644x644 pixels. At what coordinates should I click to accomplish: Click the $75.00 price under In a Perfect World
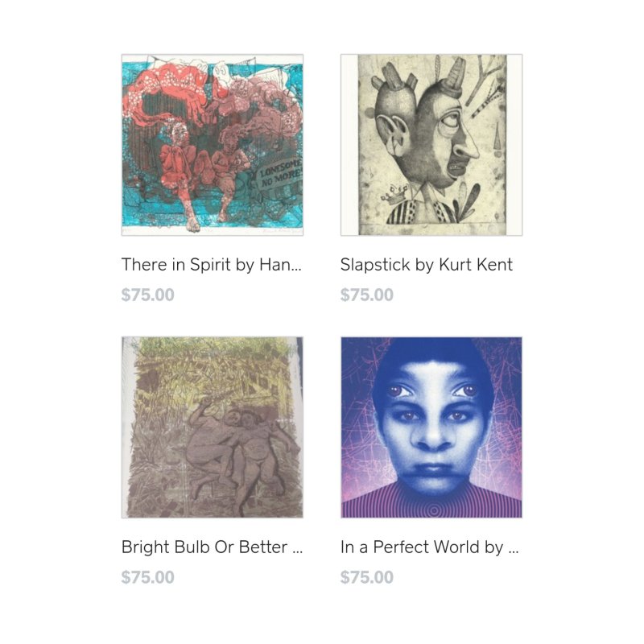pos(367,577)
